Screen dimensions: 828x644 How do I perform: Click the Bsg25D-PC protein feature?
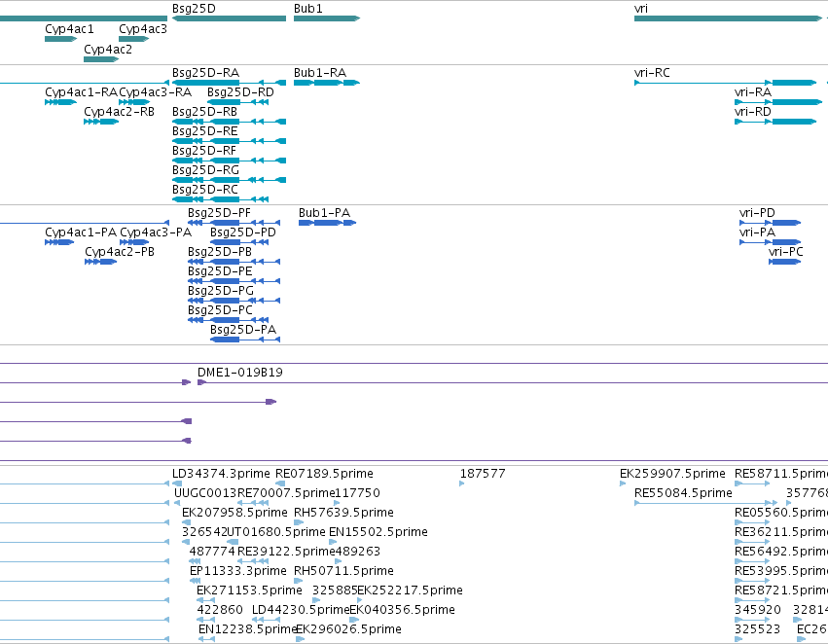click(x=228, y=320)
